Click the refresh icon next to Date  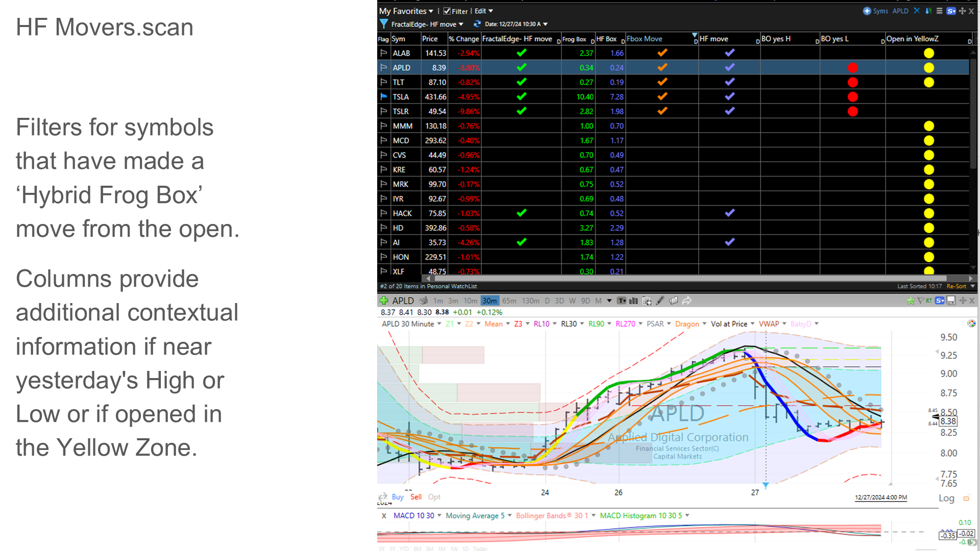pyautogui.click(x=477, y=24)
